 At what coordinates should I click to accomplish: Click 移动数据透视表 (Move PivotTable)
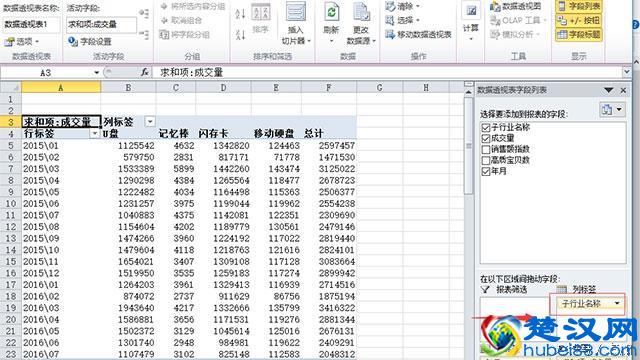[x=418, y=34]
